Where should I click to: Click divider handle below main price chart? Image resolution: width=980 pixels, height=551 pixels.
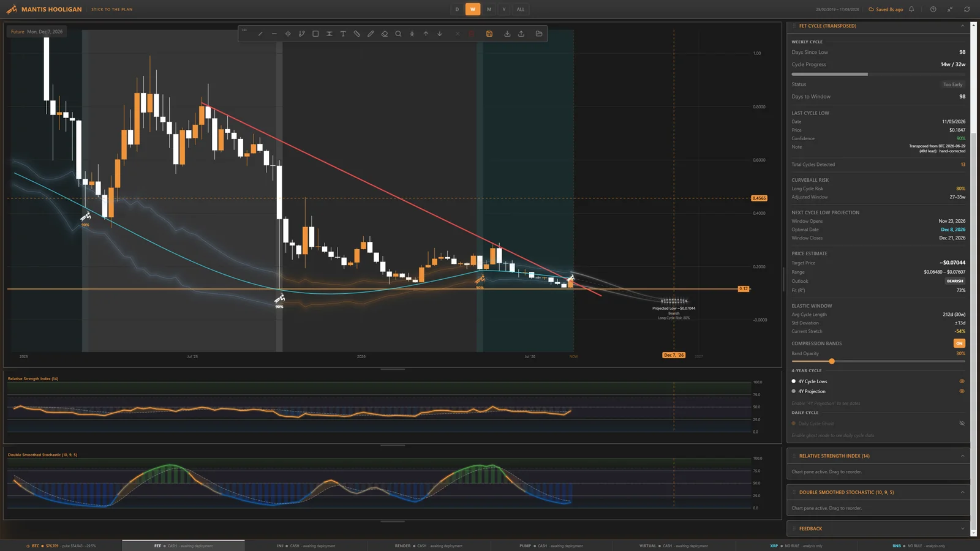tap(393, 369)
